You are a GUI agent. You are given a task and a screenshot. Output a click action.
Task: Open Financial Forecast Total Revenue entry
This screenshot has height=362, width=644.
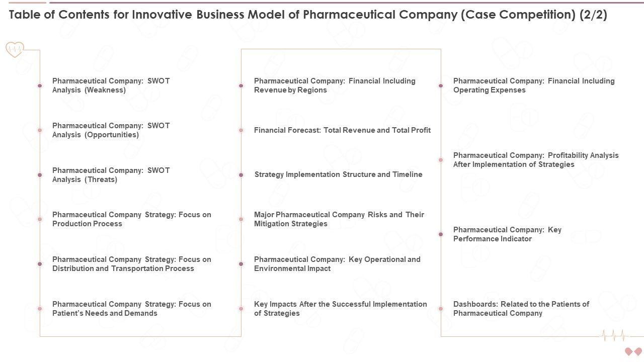point(342,130)
